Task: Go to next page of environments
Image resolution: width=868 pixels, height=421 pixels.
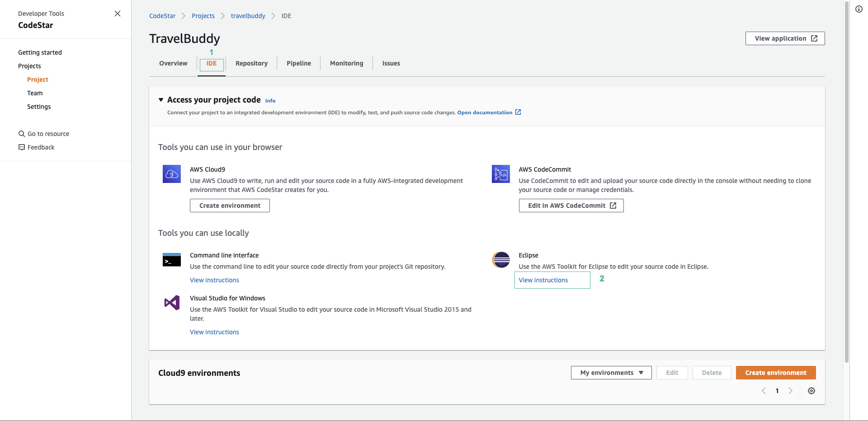Action: point(791,391)
